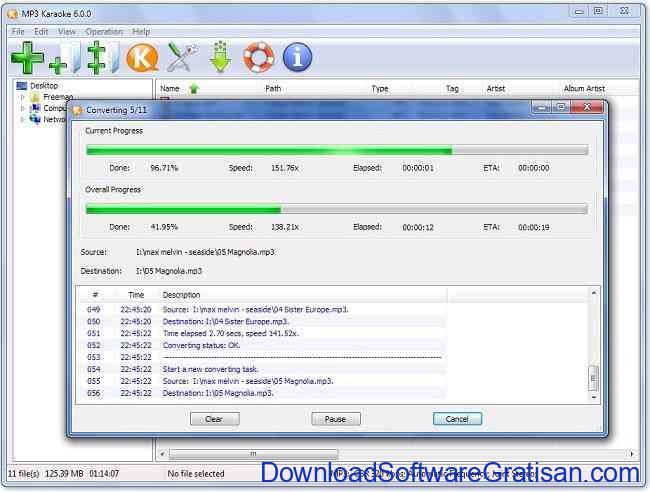Click the Clear button
Screen dimensions: 650x492
click(214, 419)
